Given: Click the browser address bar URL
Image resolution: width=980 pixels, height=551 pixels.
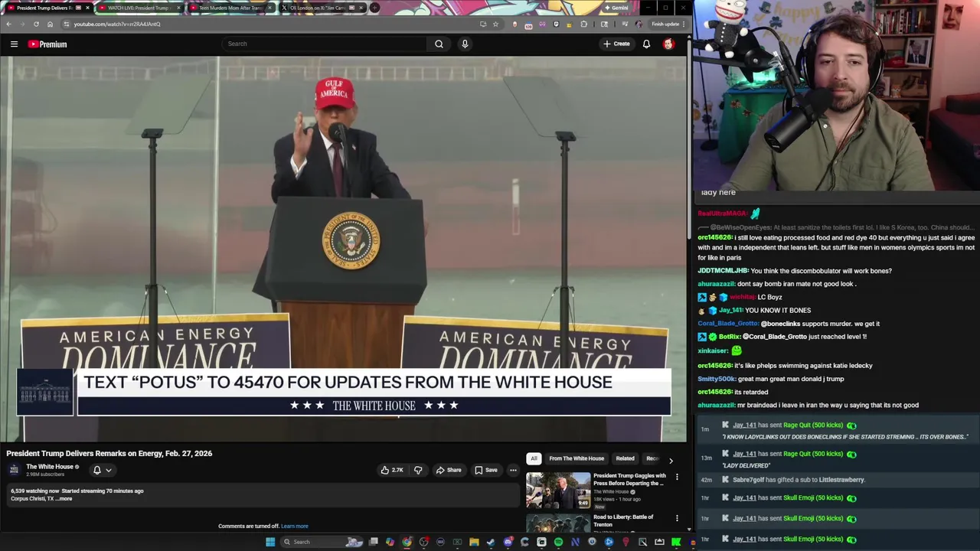Looking at the screenshot, I should click(x=117, y=24).
